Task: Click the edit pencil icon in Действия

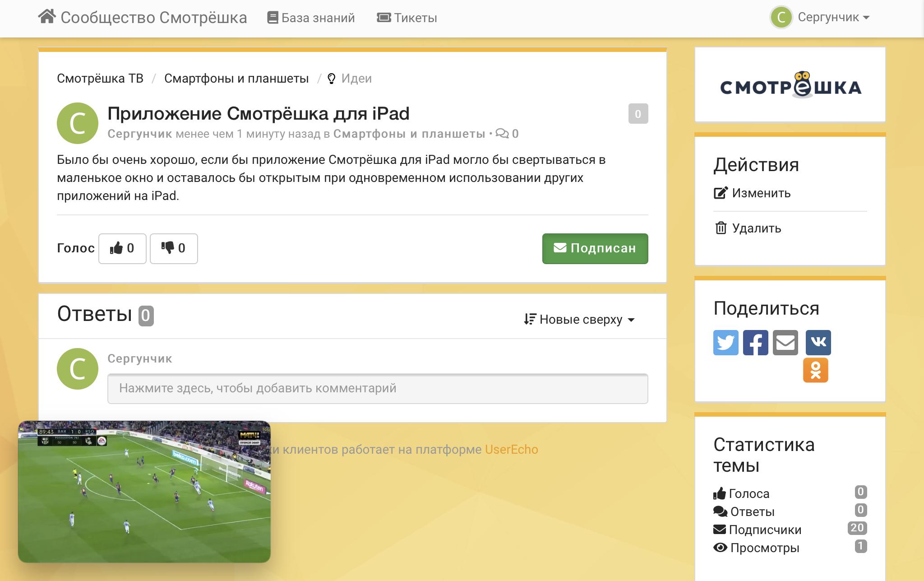Action: tap(721, 193)
